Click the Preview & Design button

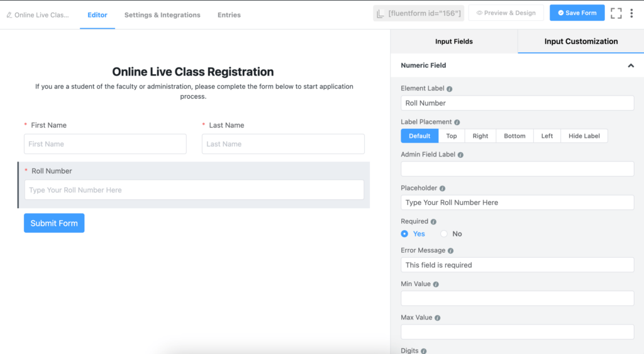pyautogui.click(x=506, y=13)
